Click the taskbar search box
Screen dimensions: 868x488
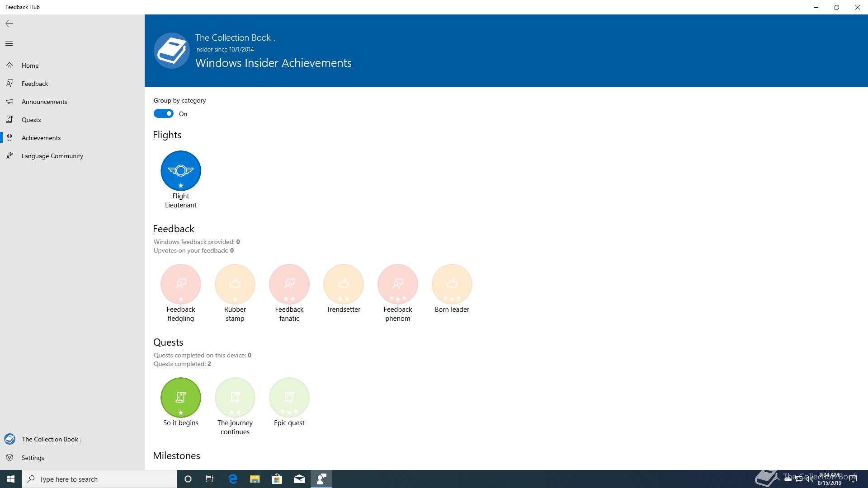[x=99, y=479]
